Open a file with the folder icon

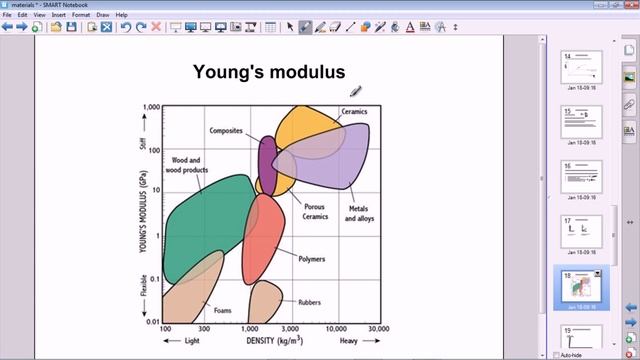[x=56, y=27]
